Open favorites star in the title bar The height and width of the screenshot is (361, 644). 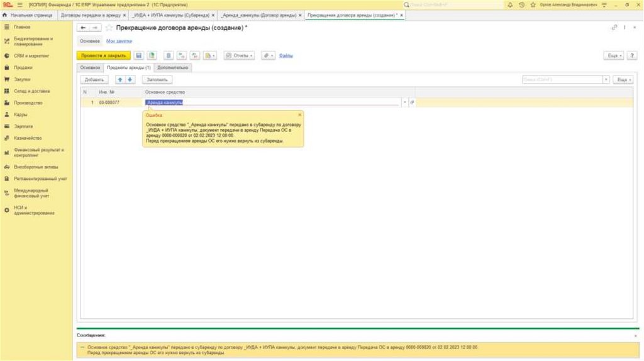tap(533, 5)
